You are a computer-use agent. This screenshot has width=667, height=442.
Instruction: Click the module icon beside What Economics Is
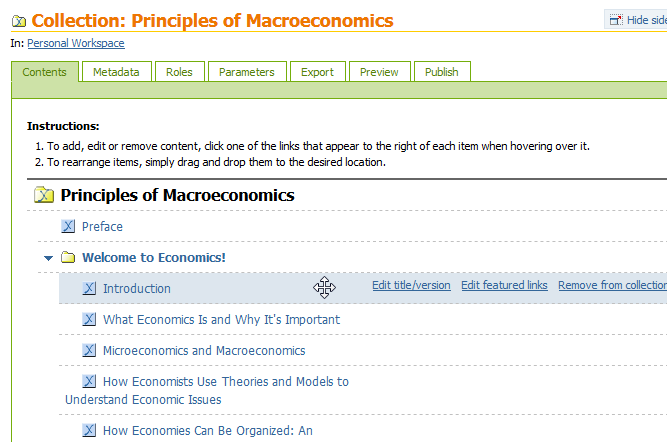pos(89,319)
